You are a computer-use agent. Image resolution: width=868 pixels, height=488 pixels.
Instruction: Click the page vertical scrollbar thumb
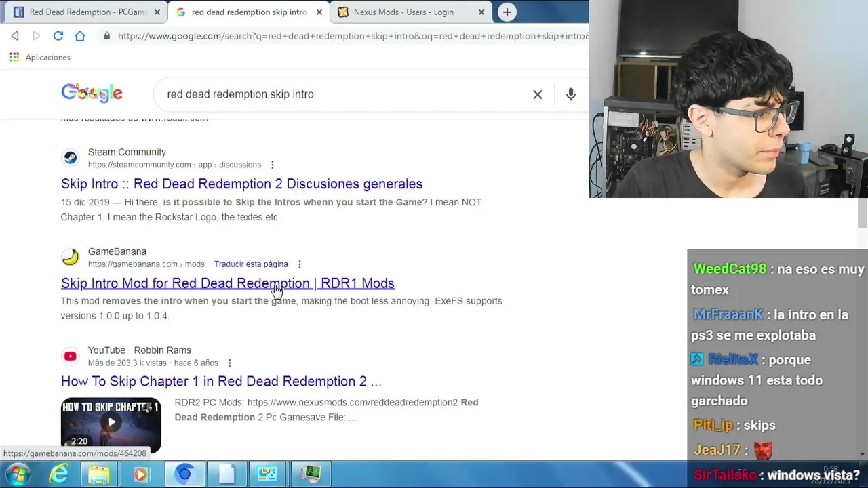click(x=862, y=213)
